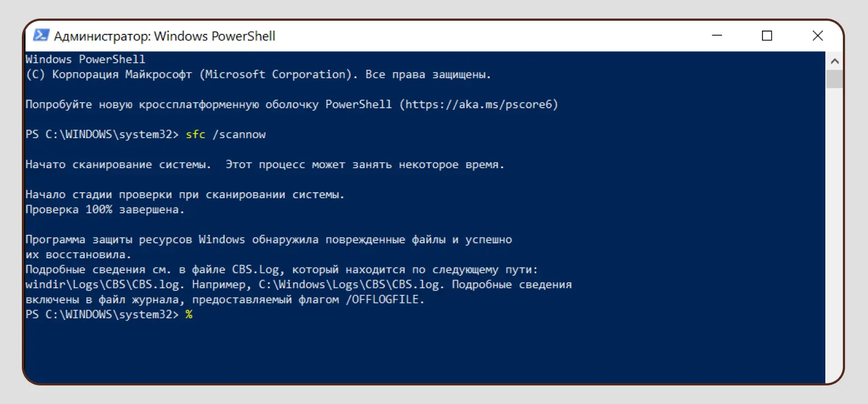Click the empty scrollbar track below the thumb
Screen dimensions: 868x404
pos(834,229)
